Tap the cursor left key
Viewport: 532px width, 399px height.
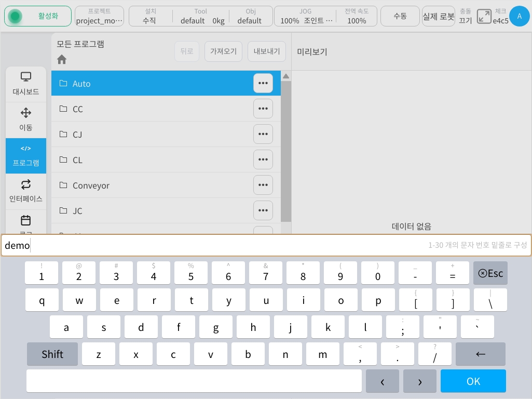pyautogui.click(x=383, y=381)
